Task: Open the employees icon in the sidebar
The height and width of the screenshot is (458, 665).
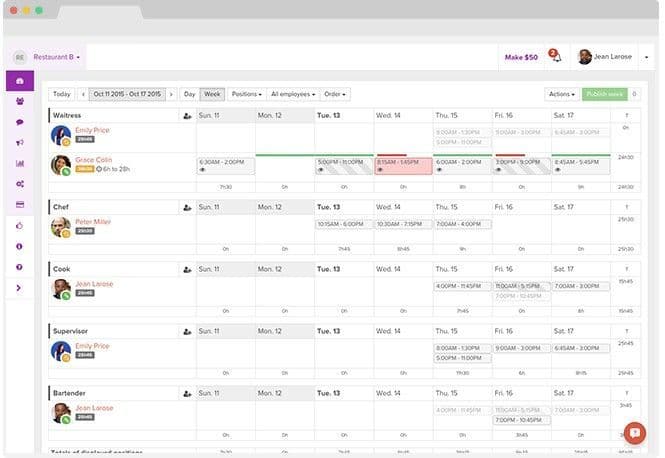Action: point(19,101)
